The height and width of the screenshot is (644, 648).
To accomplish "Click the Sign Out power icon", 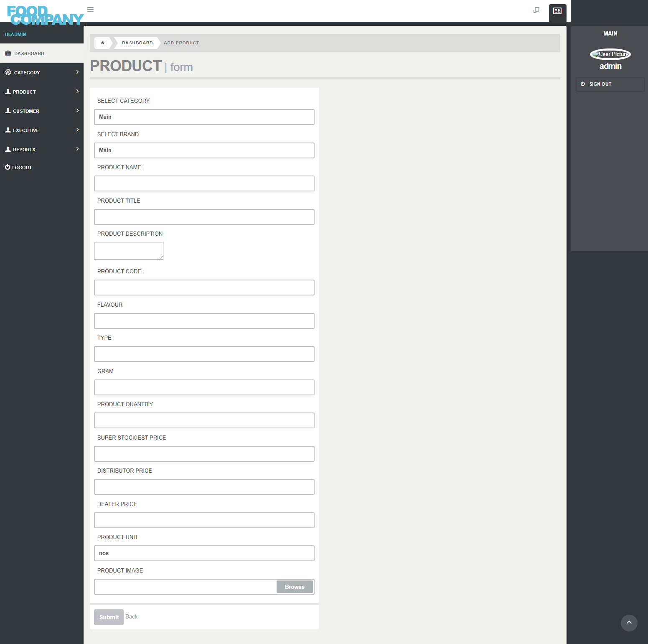I will pos(583,84).
